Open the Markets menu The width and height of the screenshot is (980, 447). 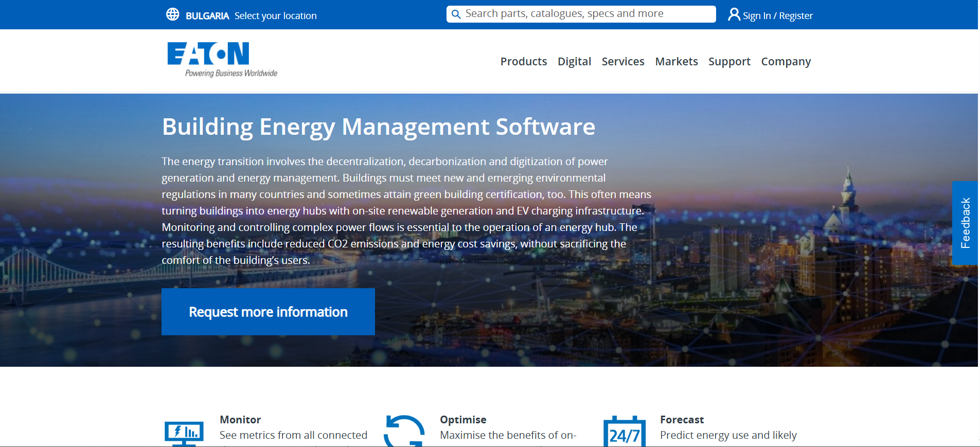point(676,62)
